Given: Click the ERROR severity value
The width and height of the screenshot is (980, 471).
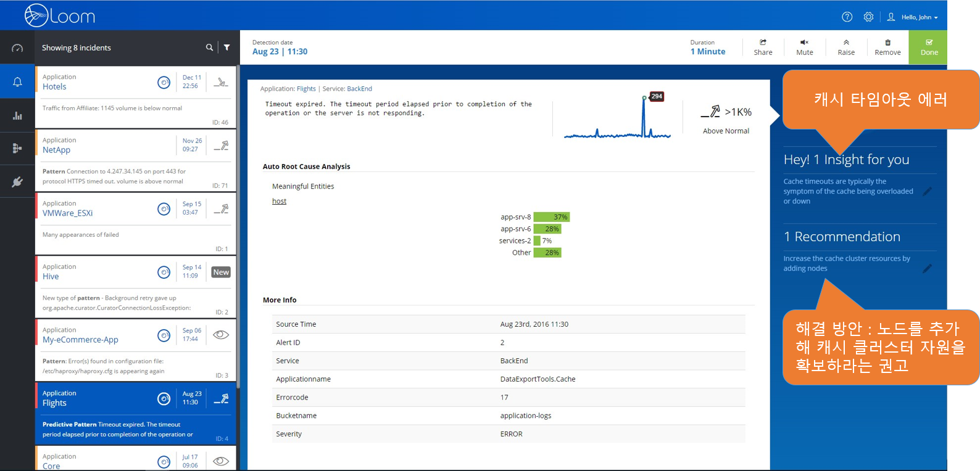Looking at the screenshot, I should pos(511,434).
